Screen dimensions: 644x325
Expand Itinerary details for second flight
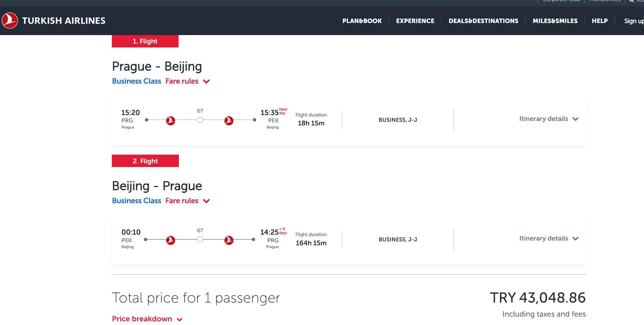click(x=549, y=238)
